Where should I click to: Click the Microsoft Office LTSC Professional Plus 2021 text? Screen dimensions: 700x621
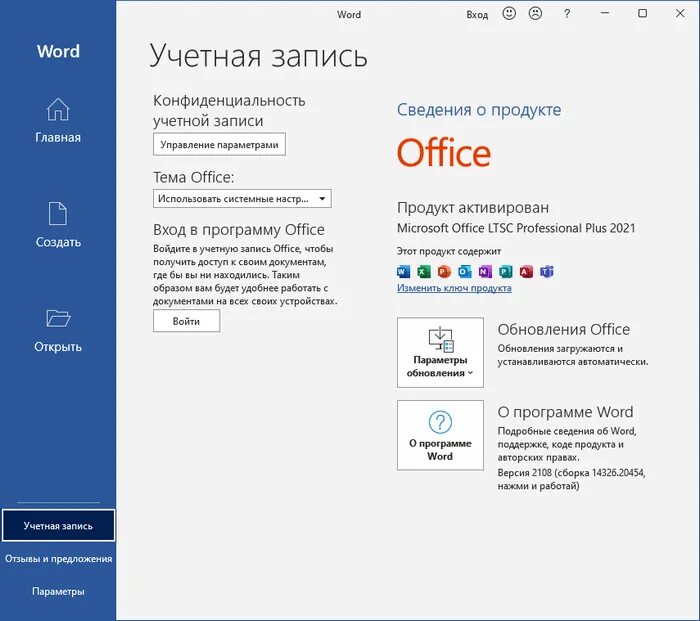tap(516, 228)
